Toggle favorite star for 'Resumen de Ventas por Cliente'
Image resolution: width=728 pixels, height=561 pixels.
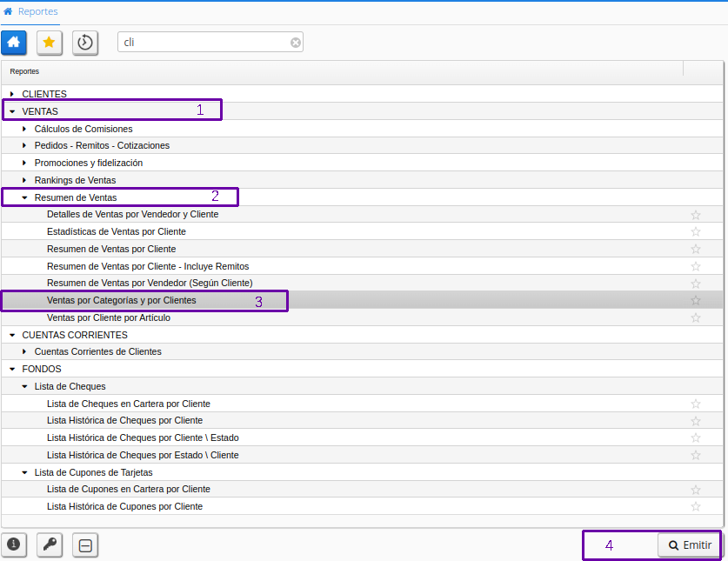[x=695, y=249]
